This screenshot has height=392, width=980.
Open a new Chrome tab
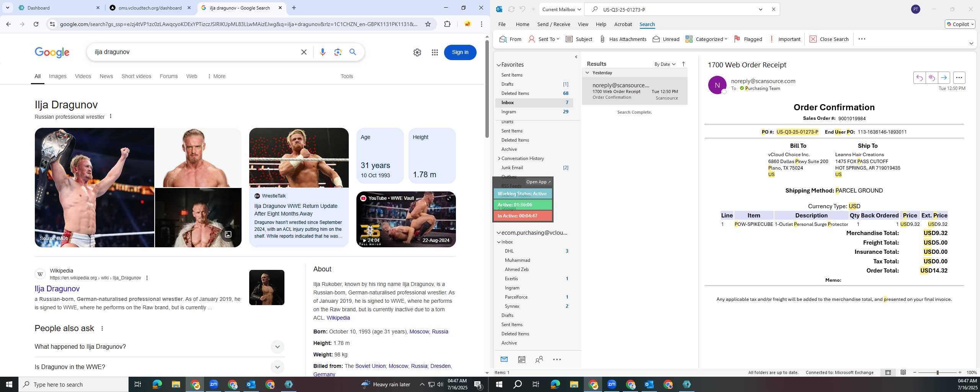pyautogui.click(x=294, y=8)
